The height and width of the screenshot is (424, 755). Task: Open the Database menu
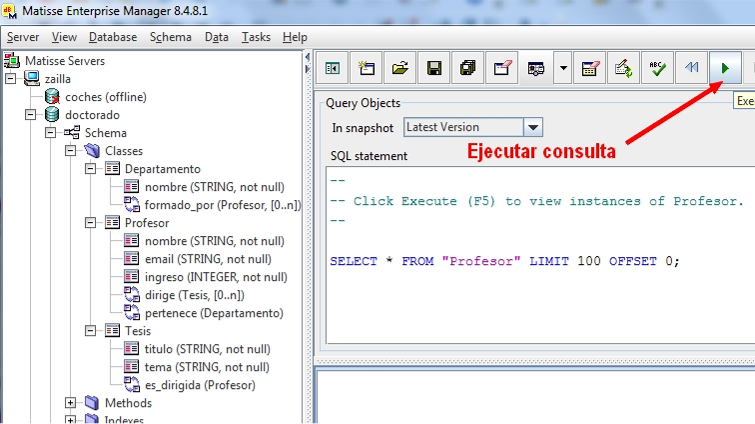tap(113, 37)
